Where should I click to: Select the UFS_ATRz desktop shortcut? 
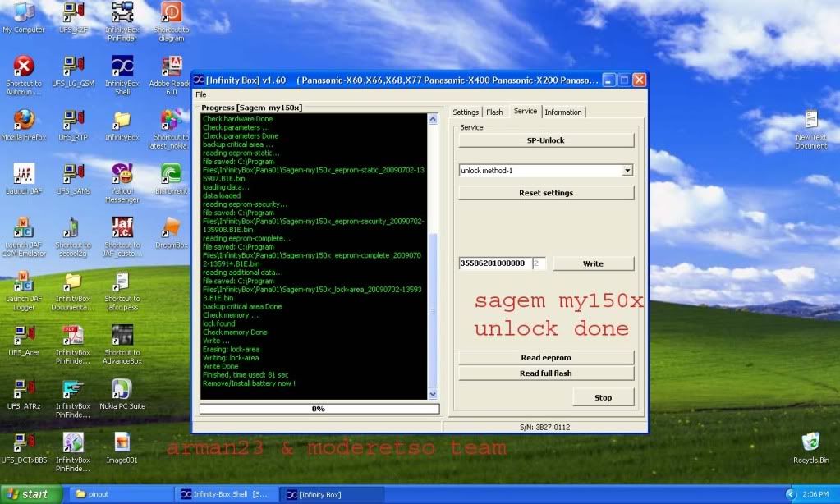click(x=24, y=394)
